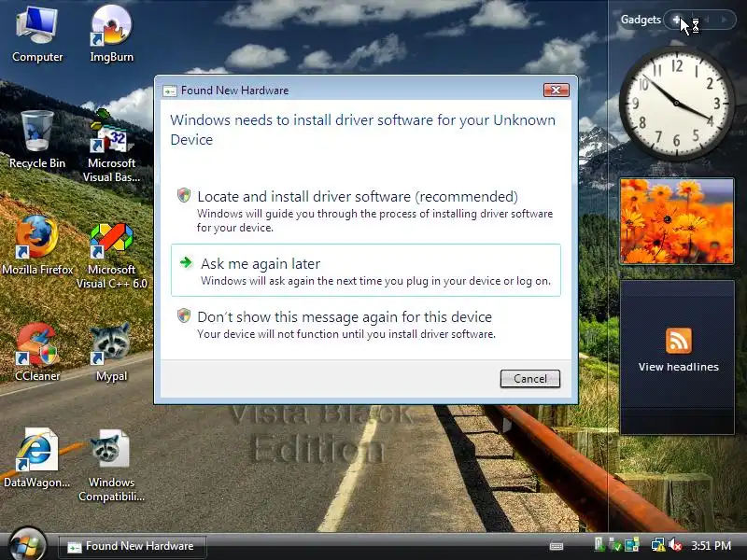Click the Gadgets label in sidebar
This screenshot has width=747, height=560.
[641, 20]
